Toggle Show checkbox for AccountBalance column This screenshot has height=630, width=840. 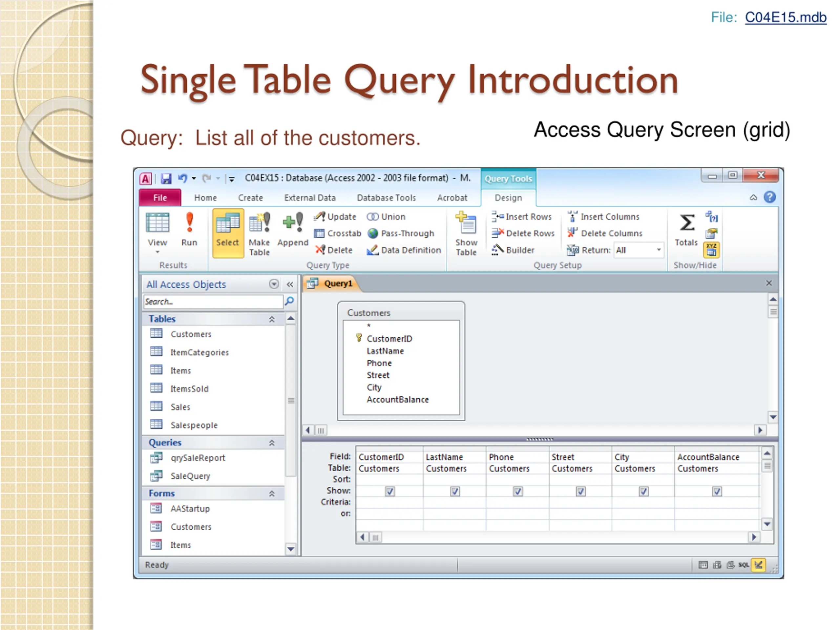coord(717,492)
